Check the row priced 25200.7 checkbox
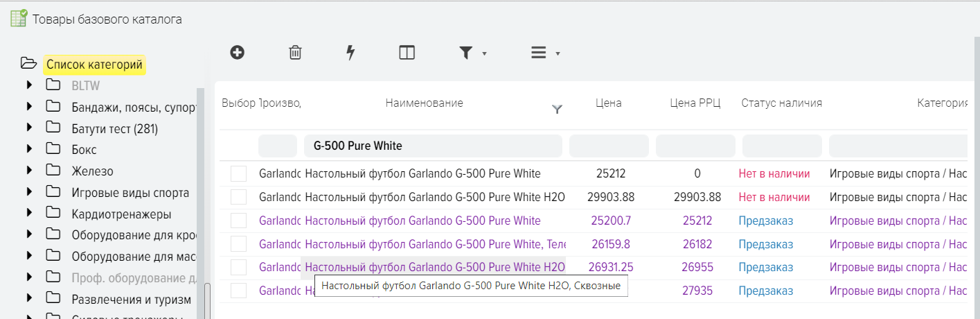 tap(239, 221)
